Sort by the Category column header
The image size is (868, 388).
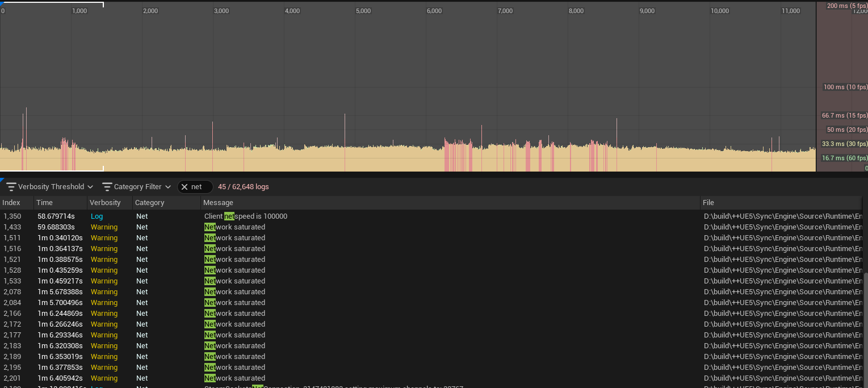[x=149, y=203]
